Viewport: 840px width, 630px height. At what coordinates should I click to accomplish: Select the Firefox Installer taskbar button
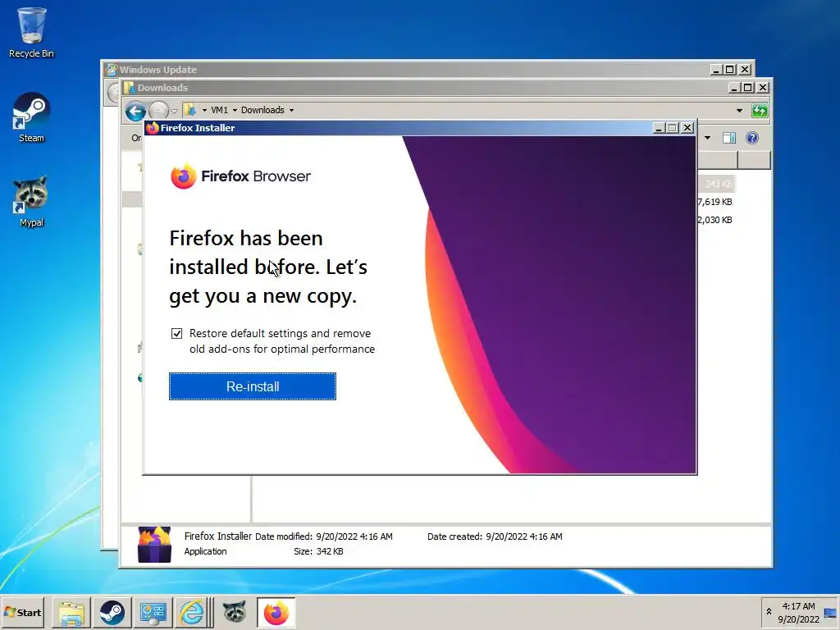tap(276, 613)
